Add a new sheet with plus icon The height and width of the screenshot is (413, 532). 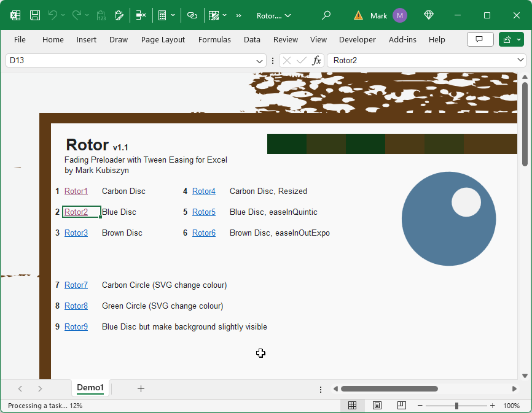141,388
